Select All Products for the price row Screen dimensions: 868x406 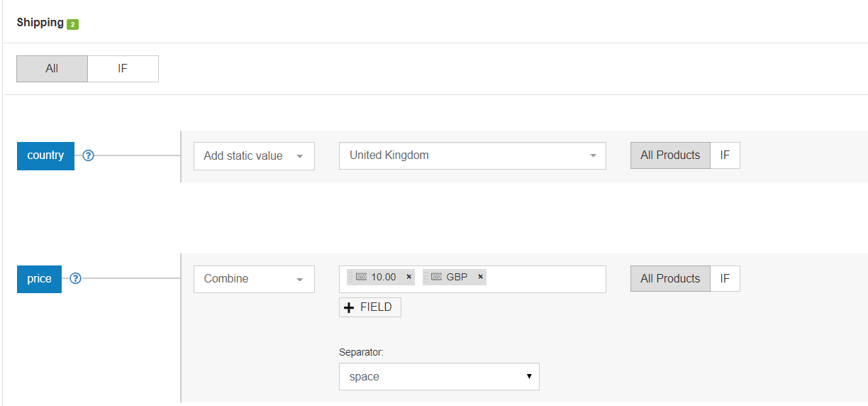coord(669,278)
